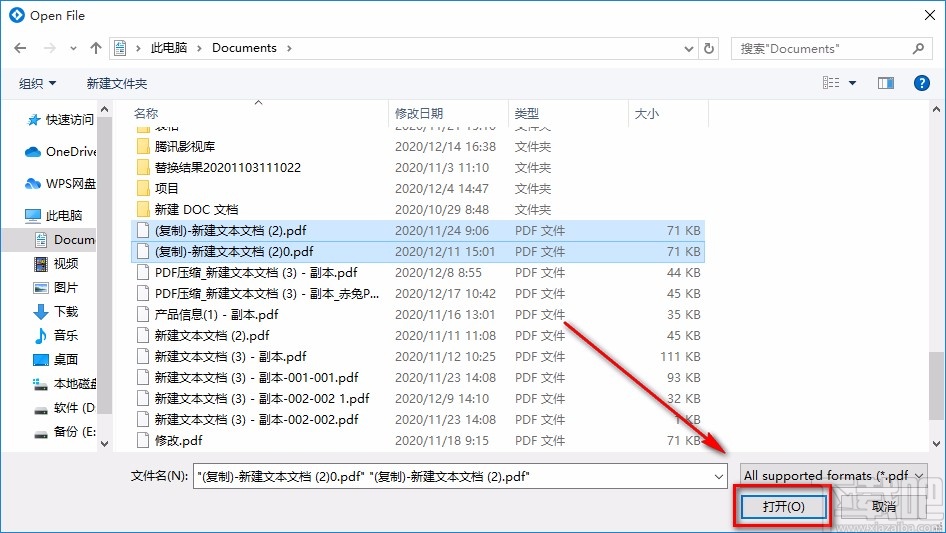This screenshot has height=533, width=946.
Task: Expand the address bar history dropdown
Action: pos(688,48)
